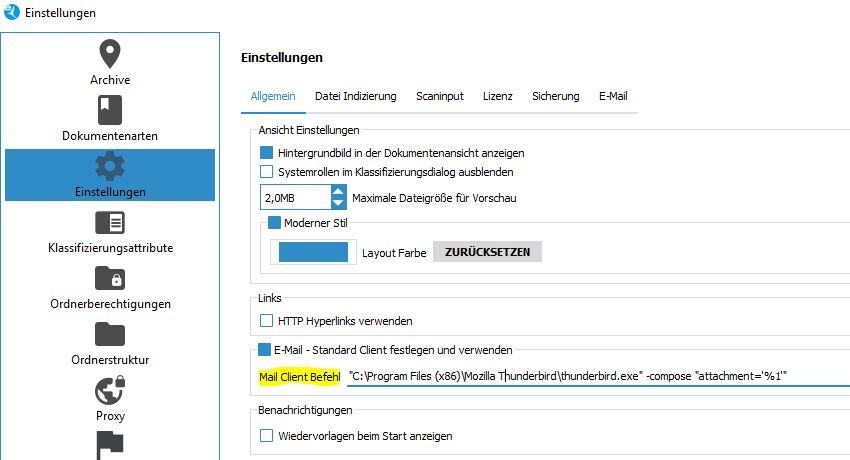Open Ordnerberechtigungen locked folder icon
The width and height of the screenshot is (850, 460).
(110, 278)
